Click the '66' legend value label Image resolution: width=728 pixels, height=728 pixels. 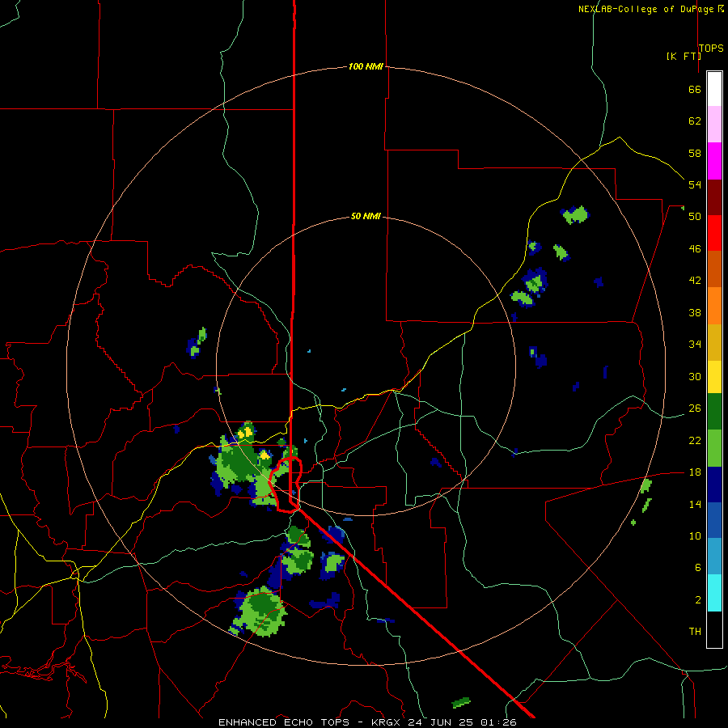695,90
